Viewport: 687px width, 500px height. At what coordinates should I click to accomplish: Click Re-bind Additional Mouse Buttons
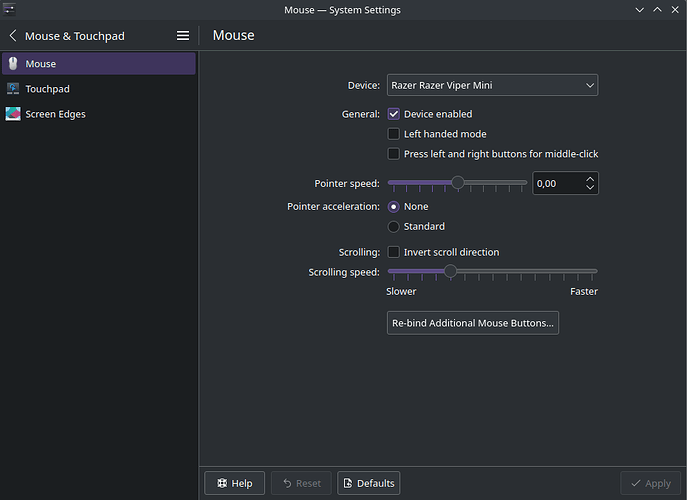[x=473, y=323]
